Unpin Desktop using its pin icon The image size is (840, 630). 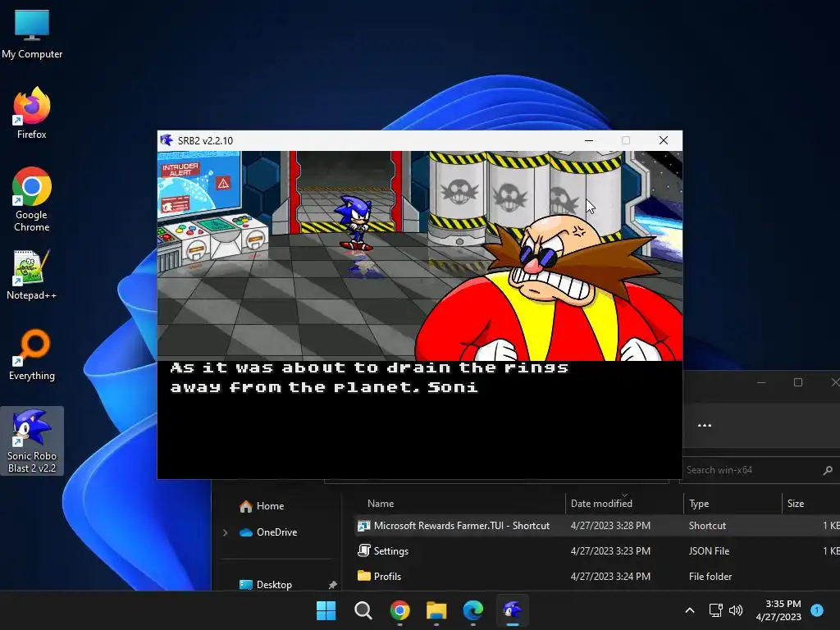pyautogui.click(x=332, y=585)
